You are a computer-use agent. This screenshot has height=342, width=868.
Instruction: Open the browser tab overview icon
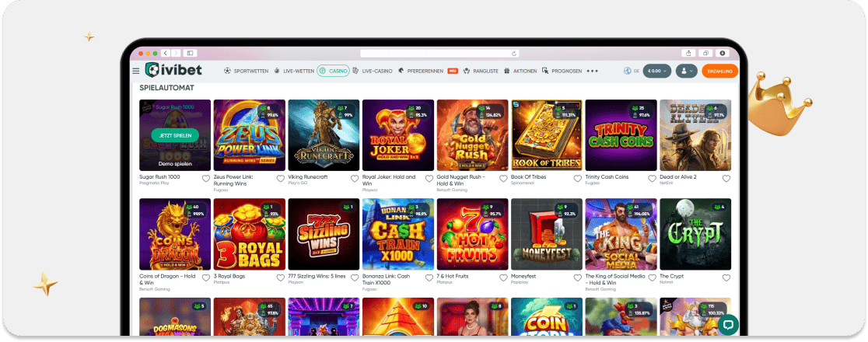tap(705, 53)
